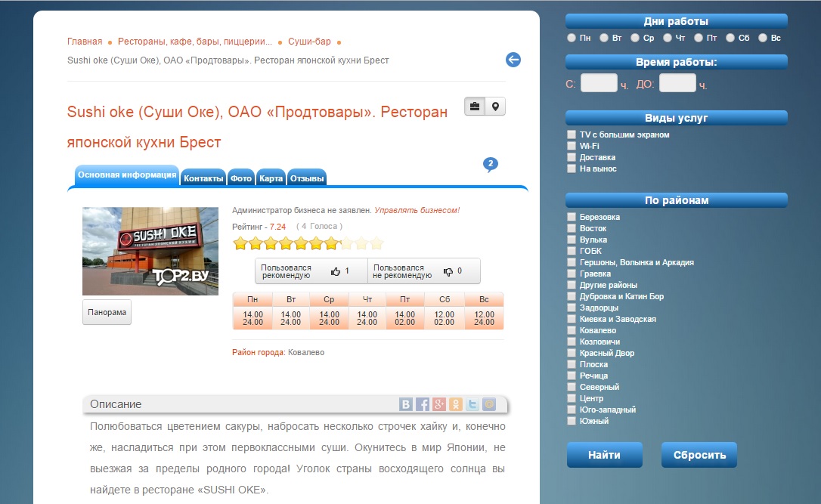
Task: Open the Отзывы tab
Action: click(x=307, y=178)
